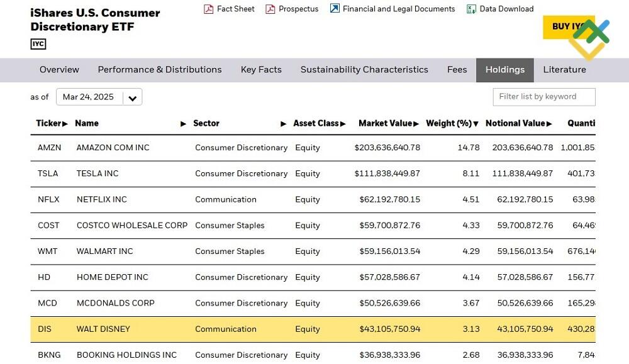Open the Fees tab
Image resolution: width=629 pixels, height=364 pixels.
(457, 70)
